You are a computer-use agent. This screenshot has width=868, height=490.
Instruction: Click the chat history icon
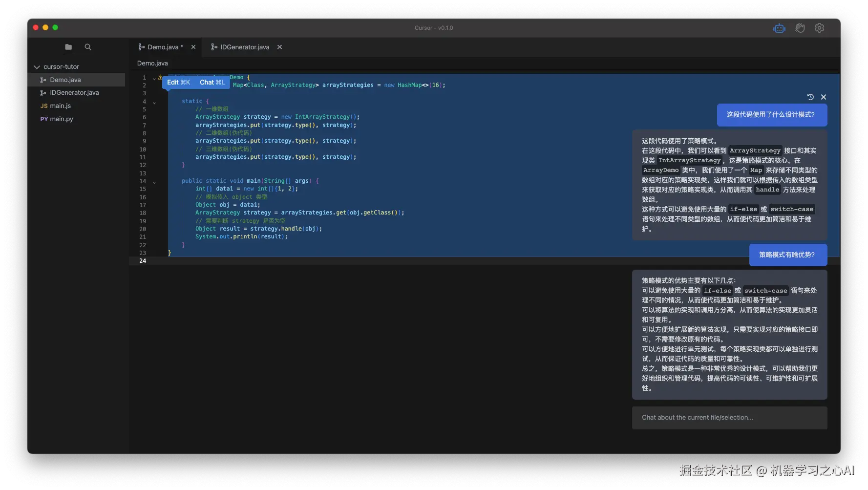click(x=810, y=97)
